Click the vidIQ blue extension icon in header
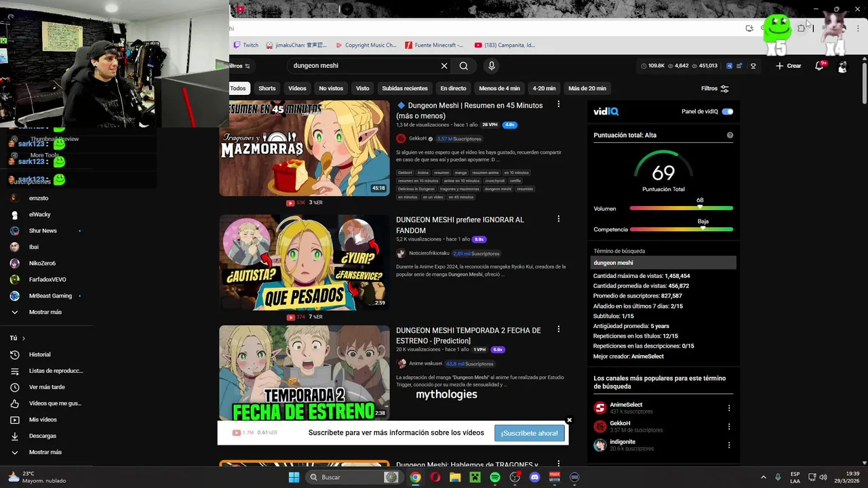Screen dimensions: 868x488 [730, 66]
